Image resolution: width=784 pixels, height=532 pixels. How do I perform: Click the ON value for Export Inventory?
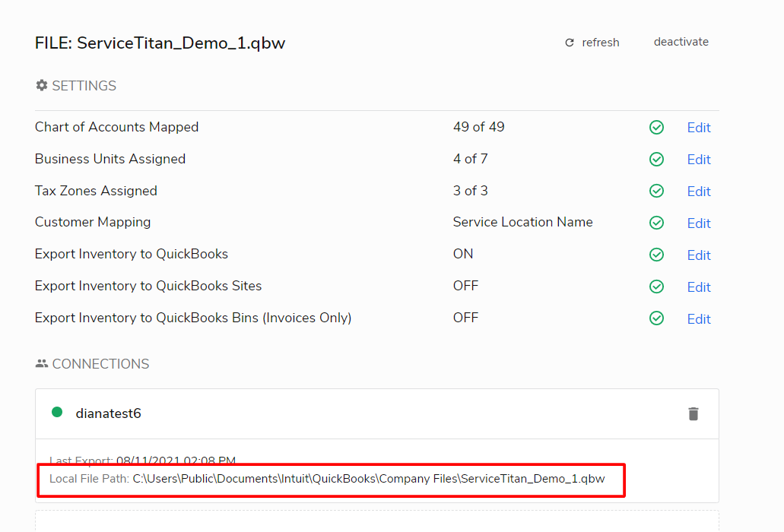pos(463,254)
